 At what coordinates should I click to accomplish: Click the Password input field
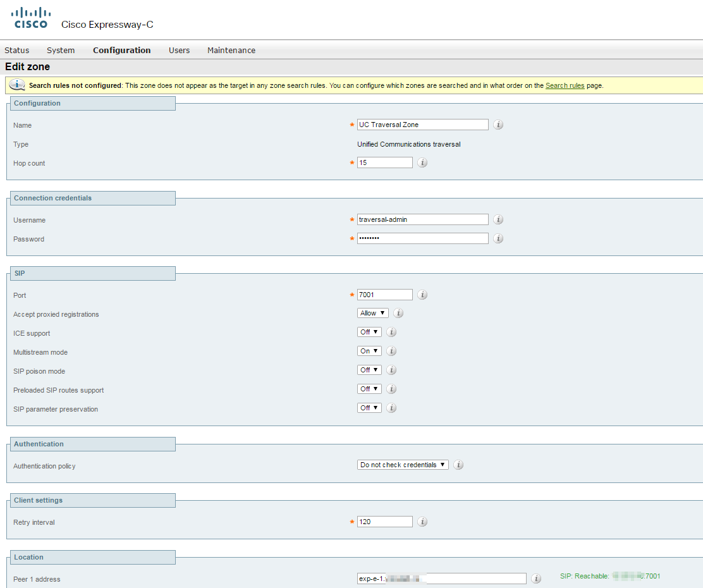click(423, 238)
